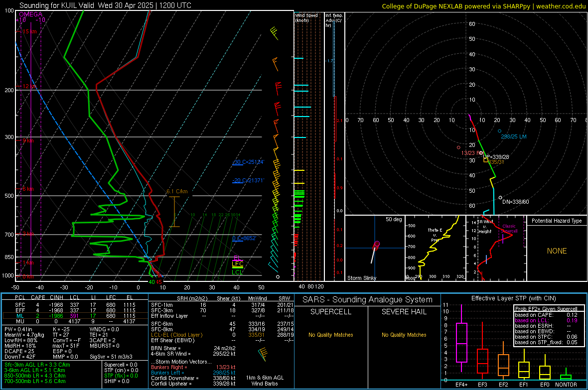This screenshot has width=588, height=390.
Task: Click the Bunkers Right = 13/23 kt entry
Action: tap(193, 368)
